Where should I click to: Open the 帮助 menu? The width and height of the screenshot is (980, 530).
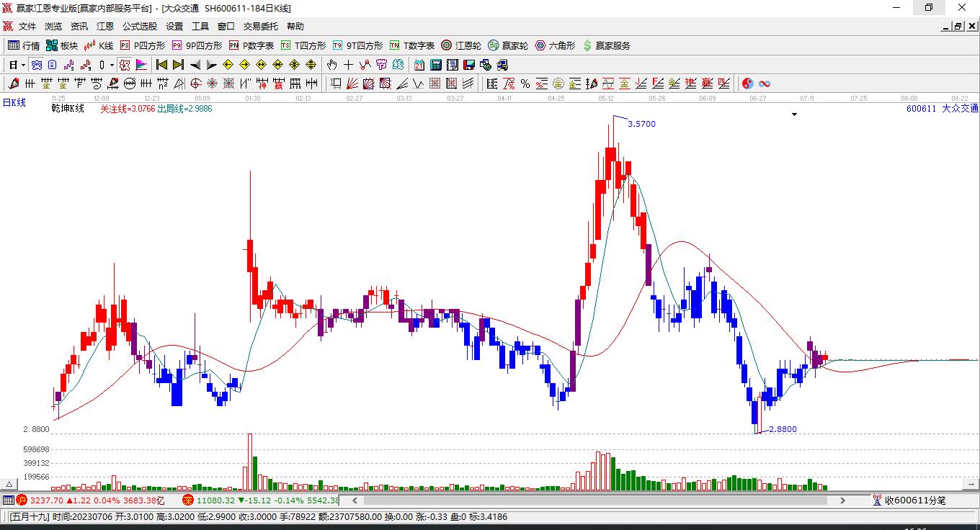295,27
